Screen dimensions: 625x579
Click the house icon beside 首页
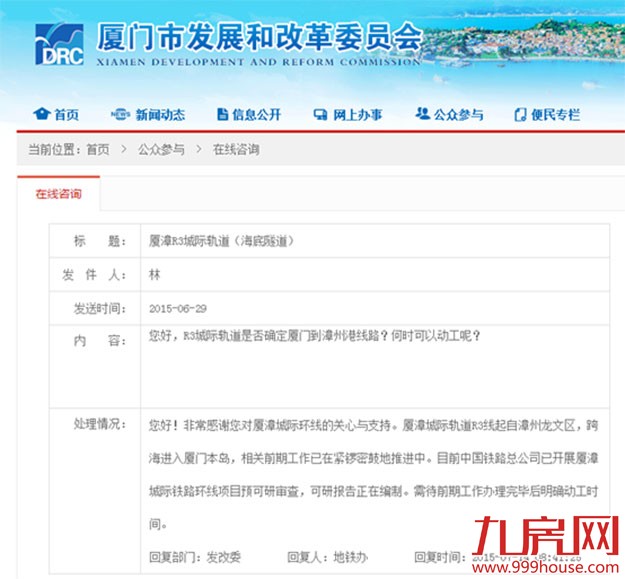tap(41, 114)
